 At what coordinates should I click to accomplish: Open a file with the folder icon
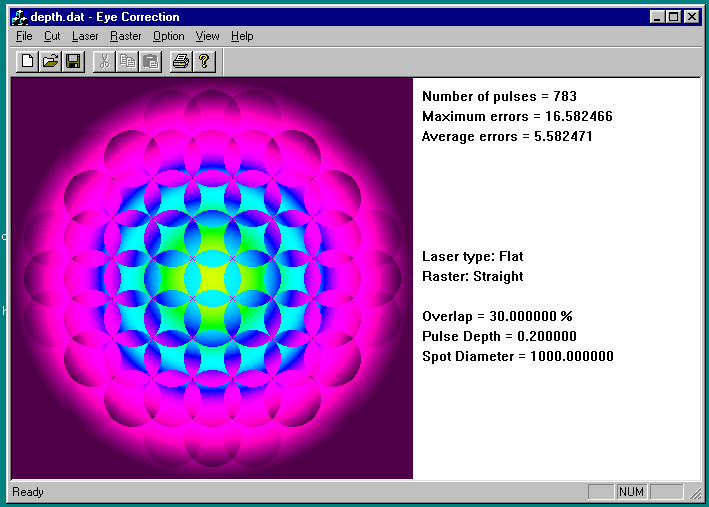point(50,61)
